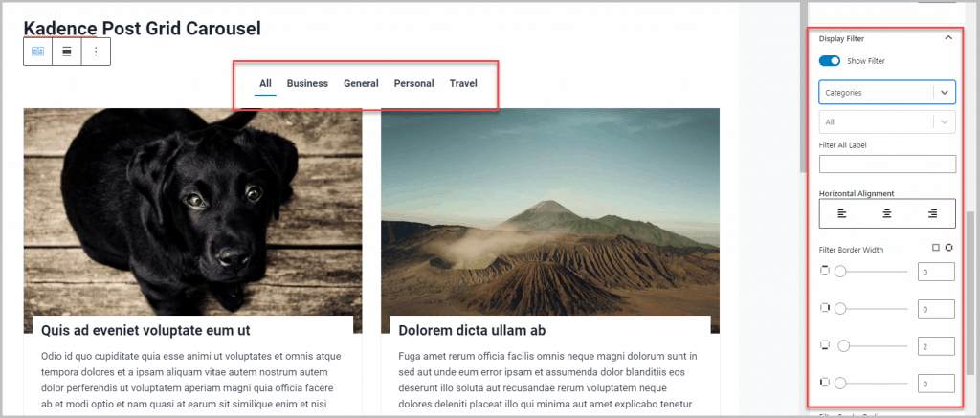This screenshot has width=980, height=418.
Task: Click the right border width number field
Action: pyautogui.click(x=936, y=309)
